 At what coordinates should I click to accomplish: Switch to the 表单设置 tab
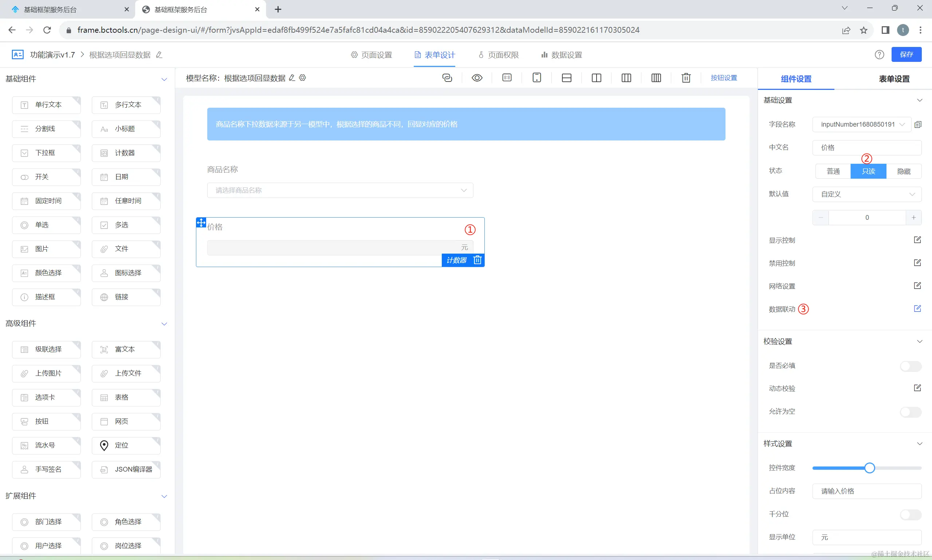click(x=894, y=79)
